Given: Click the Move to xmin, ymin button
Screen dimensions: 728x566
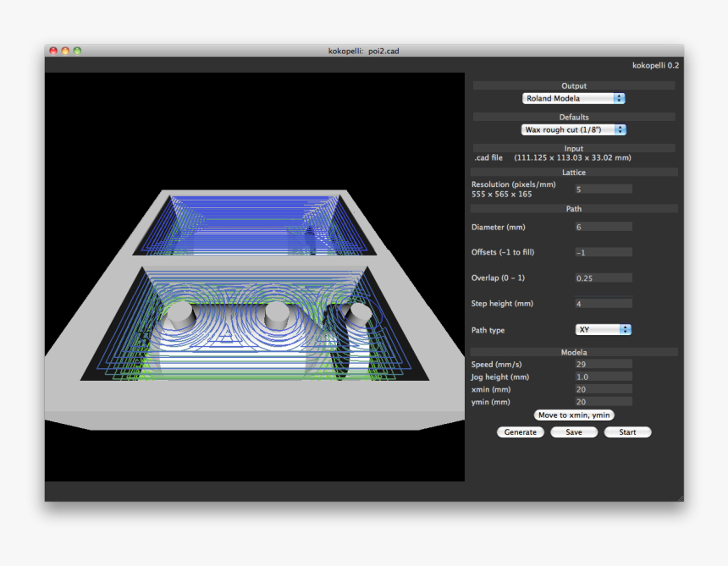Looking at the screenshot, I should click(574, 415).
